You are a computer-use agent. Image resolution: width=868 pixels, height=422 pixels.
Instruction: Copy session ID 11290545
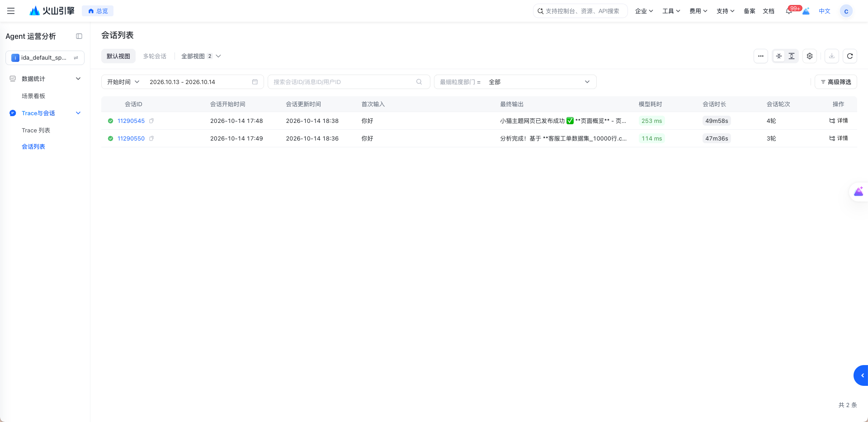151,121
